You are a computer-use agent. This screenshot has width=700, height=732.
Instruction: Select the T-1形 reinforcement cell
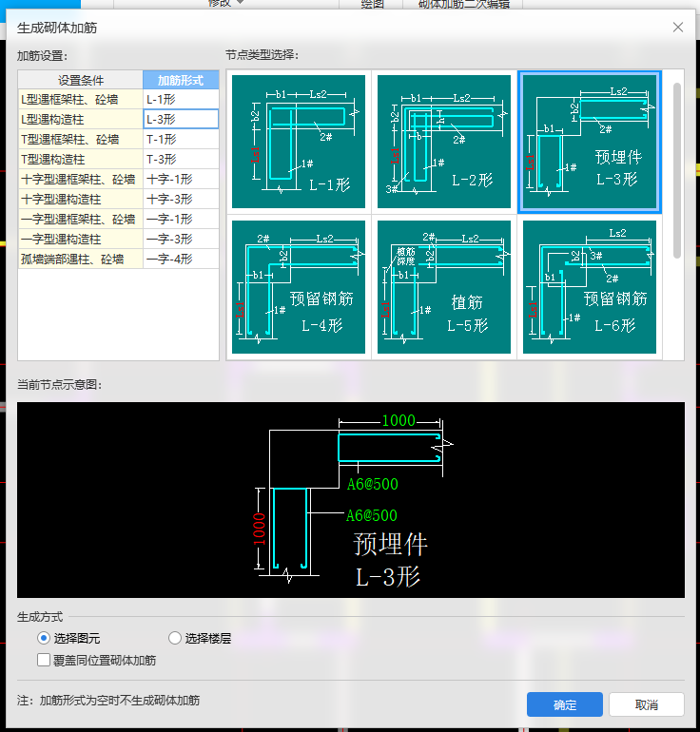(181, 139)
